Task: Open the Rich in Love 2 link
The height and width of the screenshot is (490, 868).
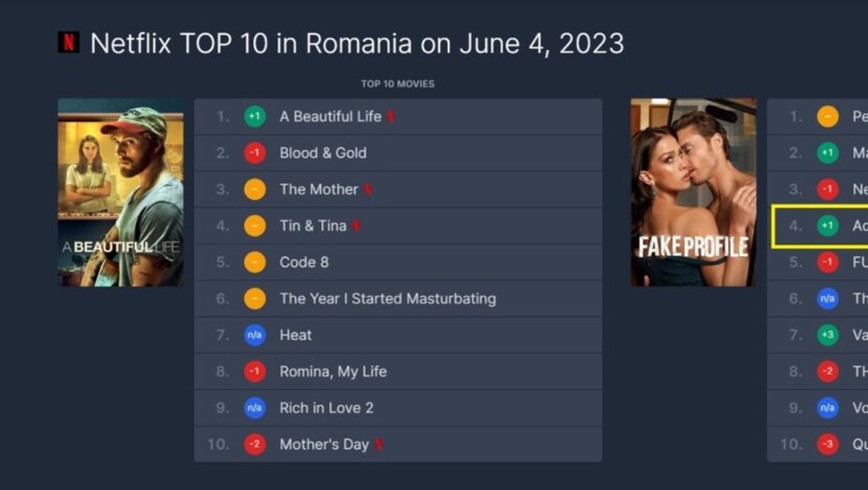Action: click(x=326, y=408)
